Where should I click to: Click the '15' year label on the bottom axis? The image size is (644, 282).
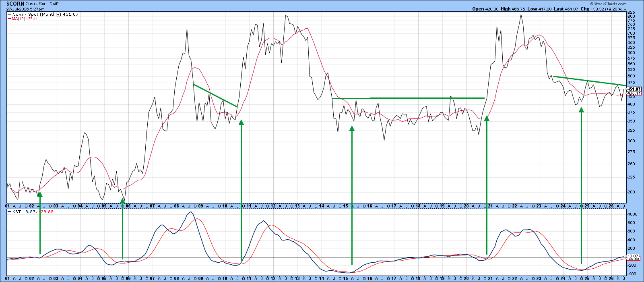pyautogui.click(x=346, y=279)
